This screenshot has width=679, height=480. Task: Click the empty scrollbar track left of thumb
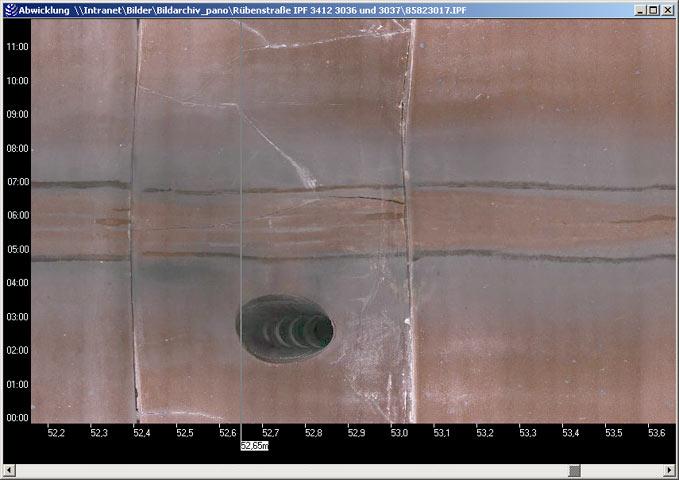click(290, 470)
